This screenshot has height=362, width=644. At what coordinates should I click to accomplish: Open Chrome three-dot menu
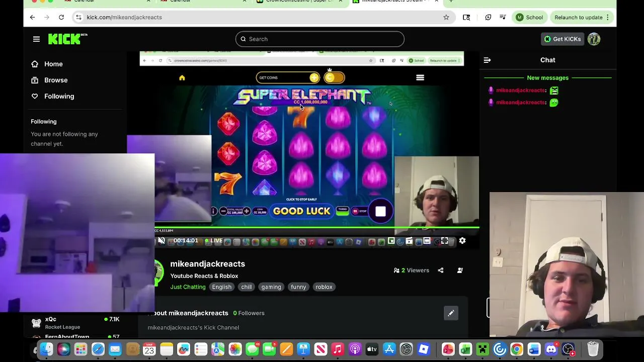coord(608,17)
